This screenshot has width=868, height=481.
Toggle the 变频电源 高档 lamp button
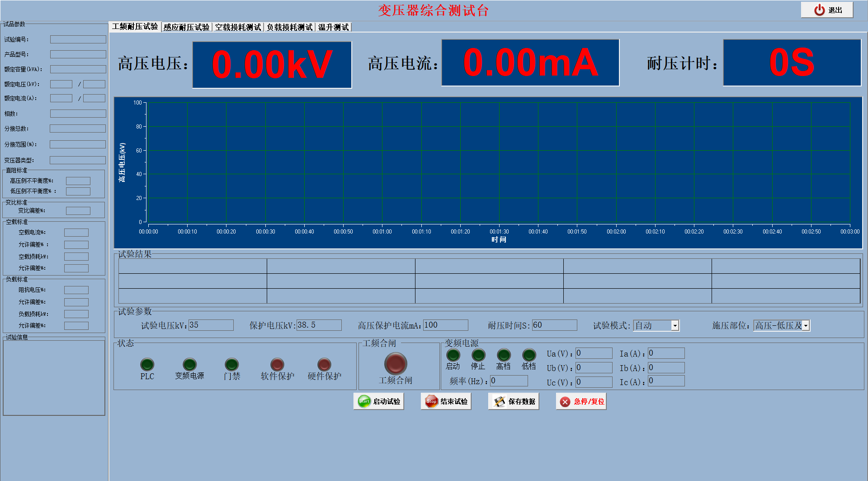[x=504, y=355]
